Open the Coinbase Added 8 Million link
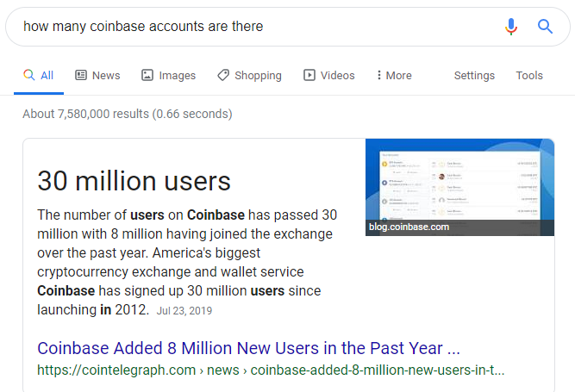This screenshot has width=575, height=392. pos(248,348)
